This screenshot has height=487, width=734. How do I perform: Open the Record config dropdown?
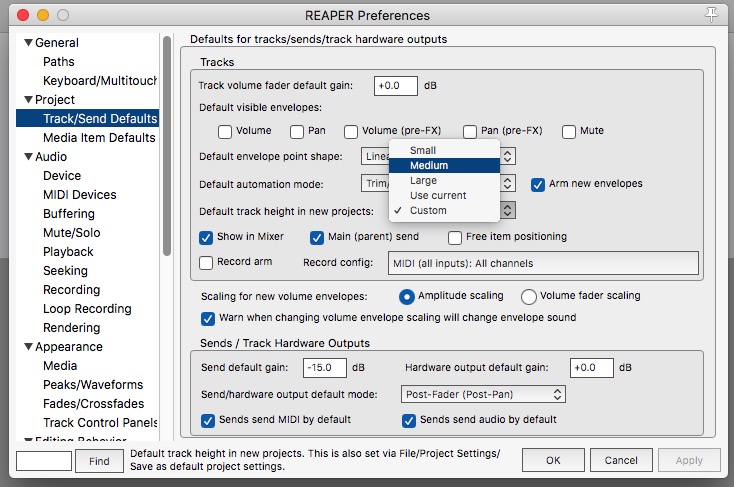541,264
